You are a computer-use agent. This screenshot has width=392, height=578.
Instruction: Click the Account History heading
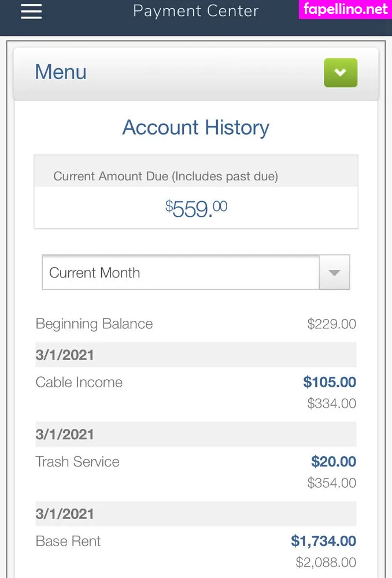tap(196, 127)
